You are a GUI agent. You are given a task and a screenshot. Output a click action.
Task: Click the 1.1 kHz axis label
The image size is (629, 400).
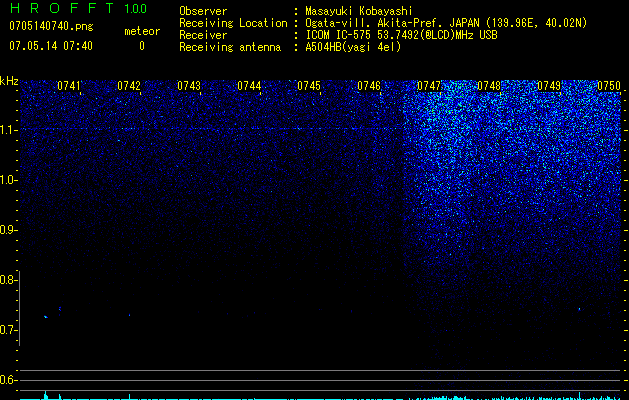(8, 130)
